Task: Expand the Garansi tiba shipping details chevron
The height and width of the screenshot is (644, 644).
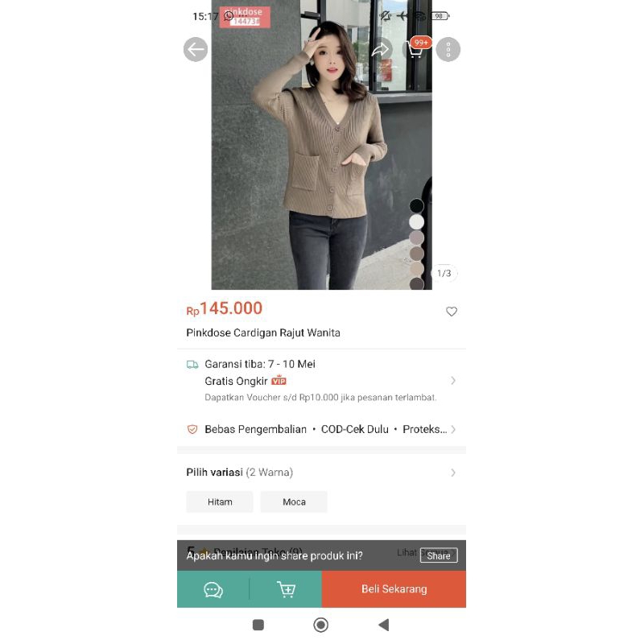Action: 453,381
